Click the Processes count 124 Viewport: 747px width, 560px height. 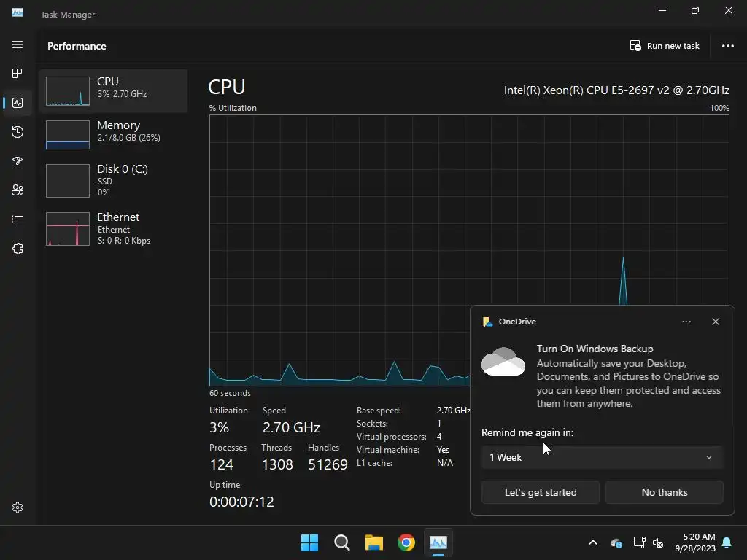(222, 464)
